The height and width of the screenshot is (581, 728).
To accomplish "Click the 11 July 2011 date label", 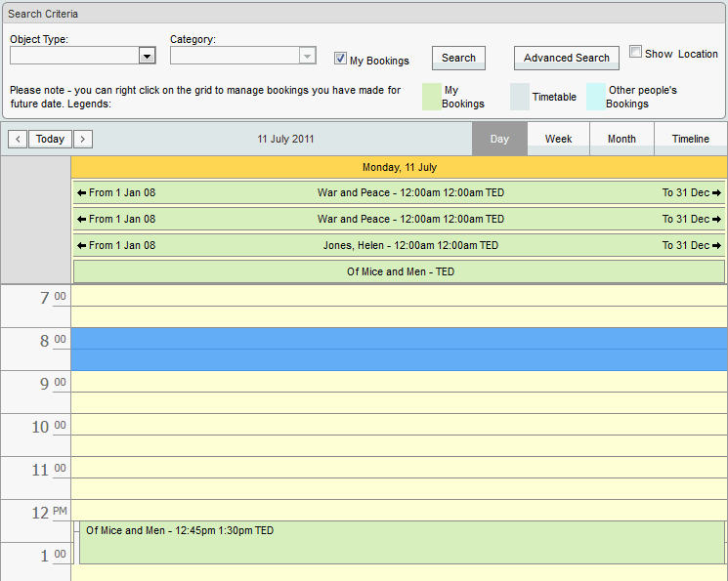I will point(285,139).
